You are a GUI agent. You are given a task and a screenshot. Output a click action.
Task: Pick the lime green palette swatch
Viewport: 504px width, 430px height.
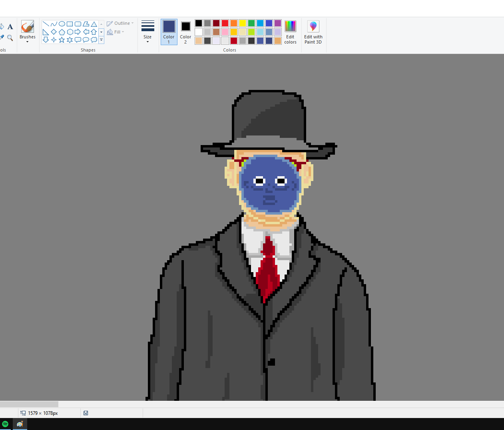[x=251, y=32]
